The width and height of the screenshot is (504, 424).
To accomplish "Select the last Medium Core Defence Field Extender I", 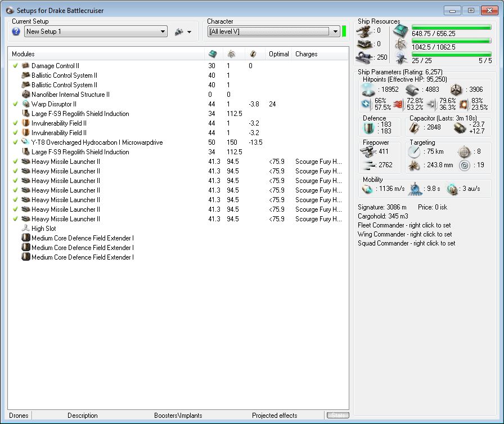I will click(x=178, y=257).
